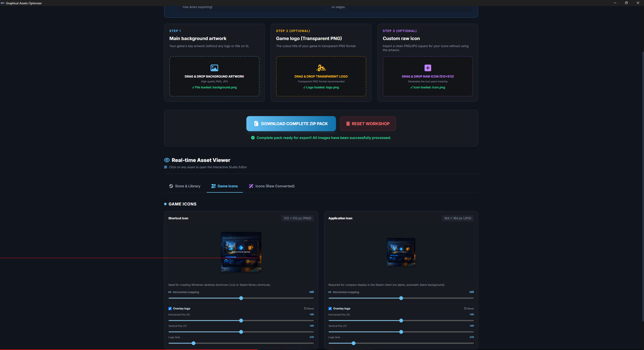Click the eye icon beside Real-time Asset Viewer
This screenshot has width=644, height=350.
(167, 160)
